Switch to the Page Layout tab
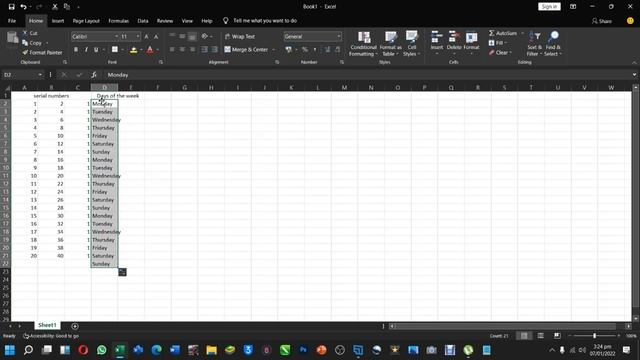The height and width of the screenshot is (360, 640). pyautogui.click(x=86, y=21)
